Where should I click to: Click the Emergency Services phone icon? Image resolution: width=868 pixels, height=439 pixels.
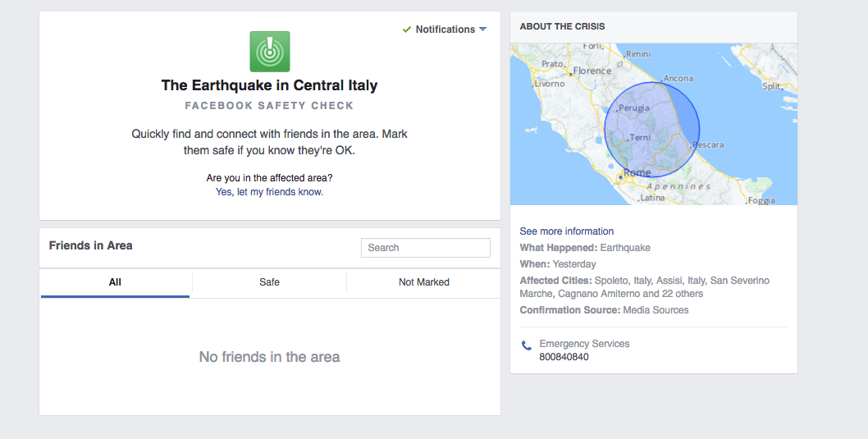point(527,346)
